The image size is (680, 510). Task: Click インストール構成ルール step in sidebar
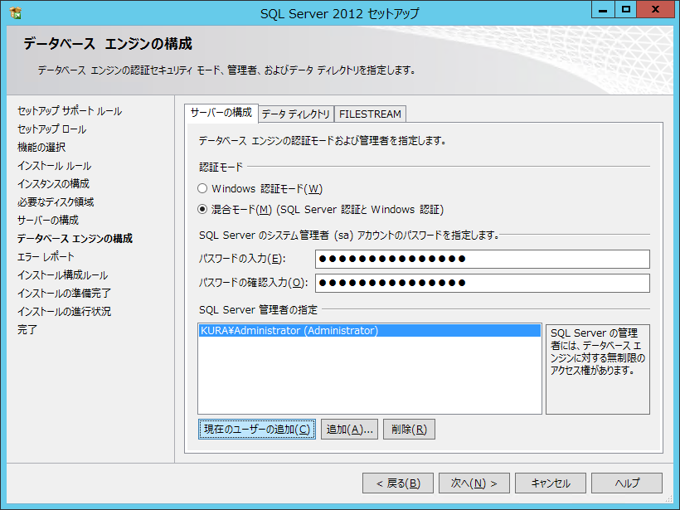click(62, 275)
